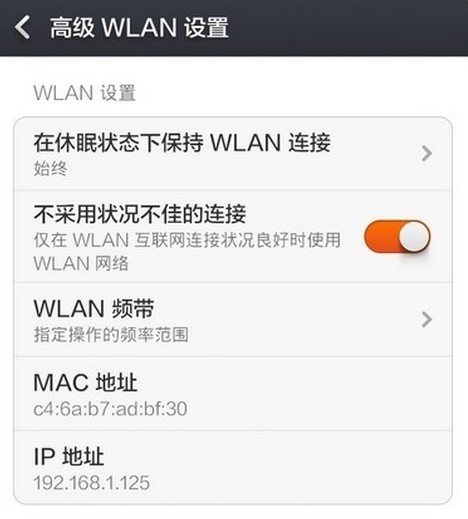Image resolution: width=468 pixels, height=519 pixels.
Task: Tap WLAN 网络 description line
Action: coord(81,263)
